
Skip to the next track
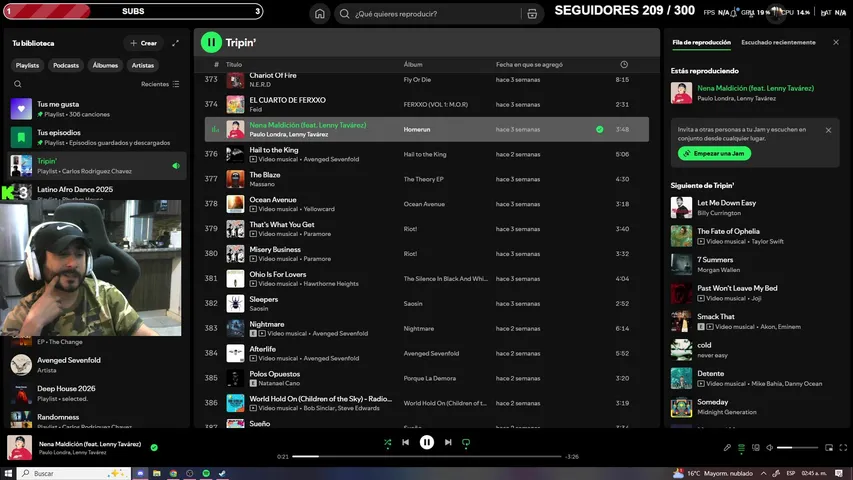pos(448,442)
